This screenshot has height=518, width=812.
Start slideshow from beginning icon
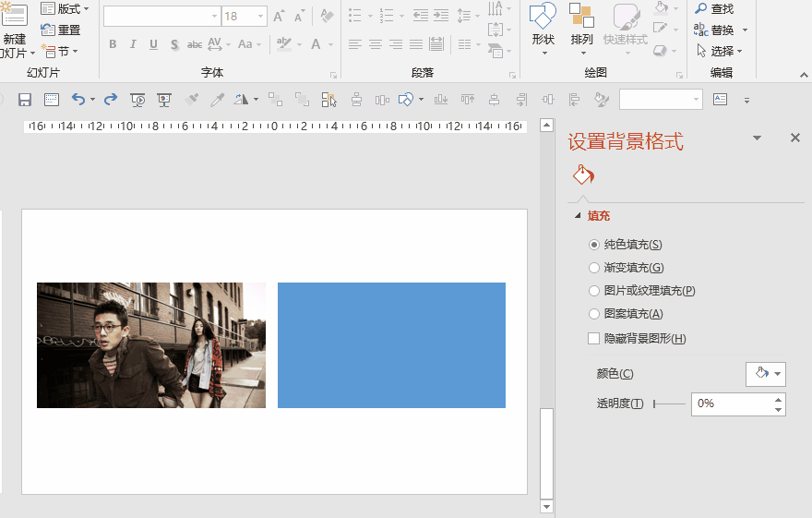coord(138,100)
